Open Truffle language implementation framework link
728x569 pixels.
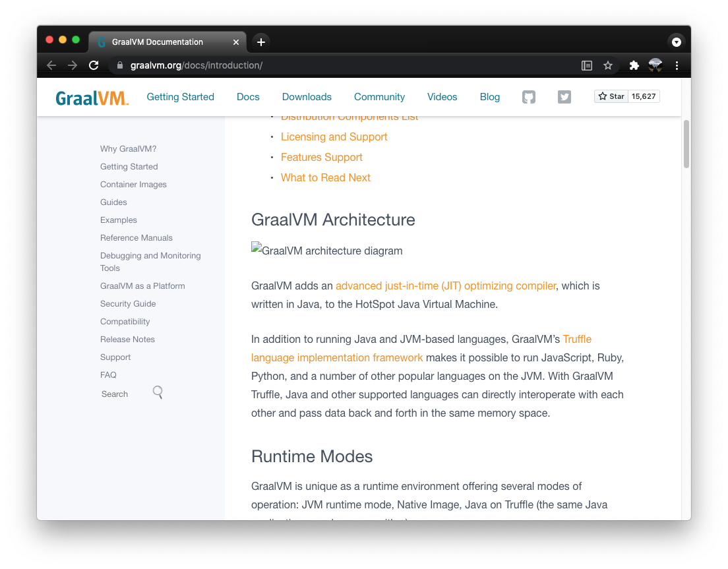[x=337, y=358]
